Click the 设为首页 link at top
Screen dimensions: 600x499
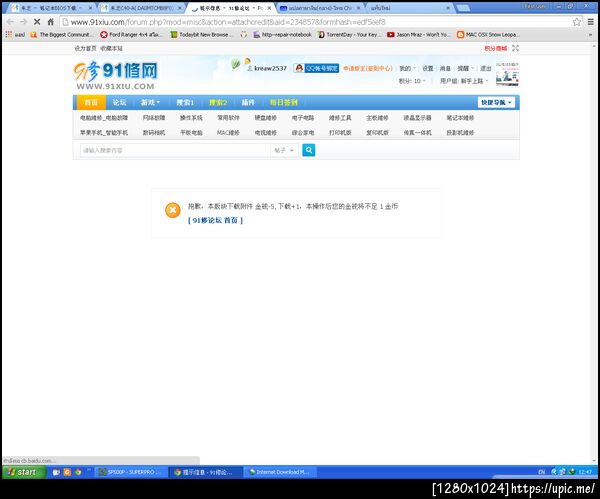coord(85,48)
